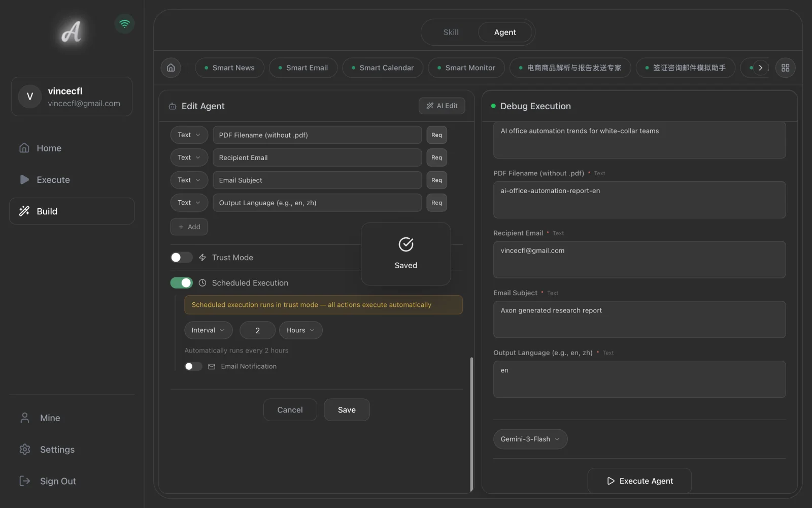812x508 pixels.
Task: Click the Settings gear icon
Action: tap(24, 450)
